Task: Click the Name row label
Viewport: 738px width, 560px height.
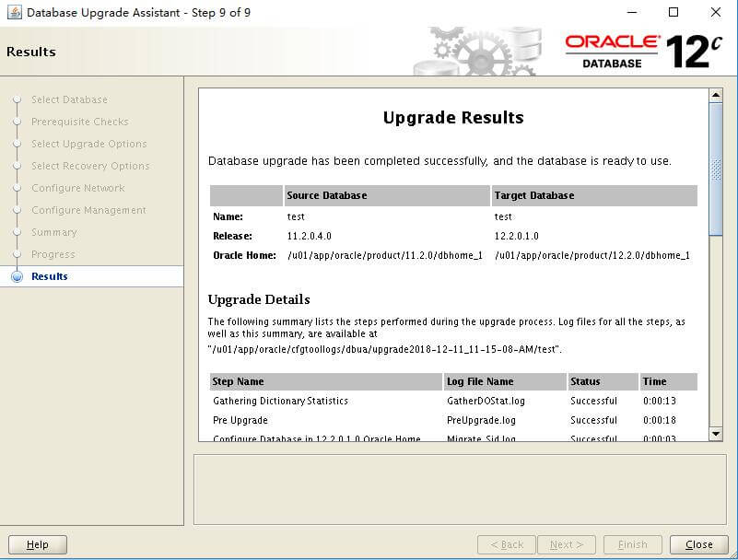Action: click(228, 217)
